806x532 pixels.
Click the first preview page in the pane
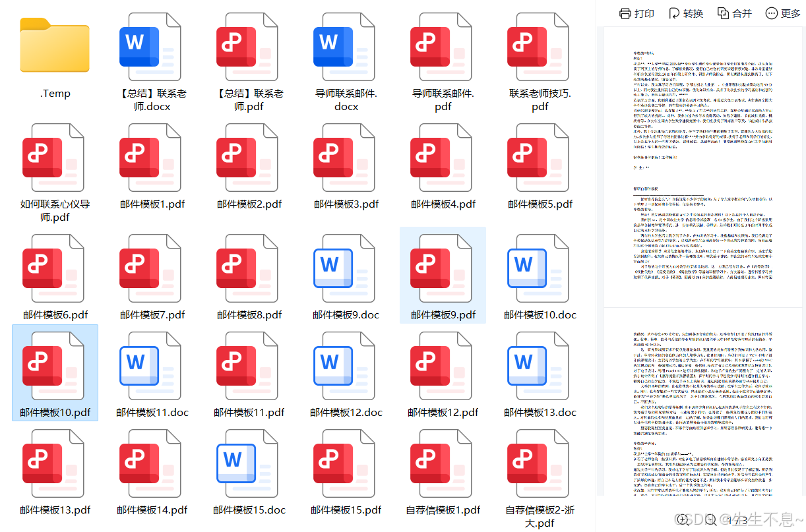point(702,168)
